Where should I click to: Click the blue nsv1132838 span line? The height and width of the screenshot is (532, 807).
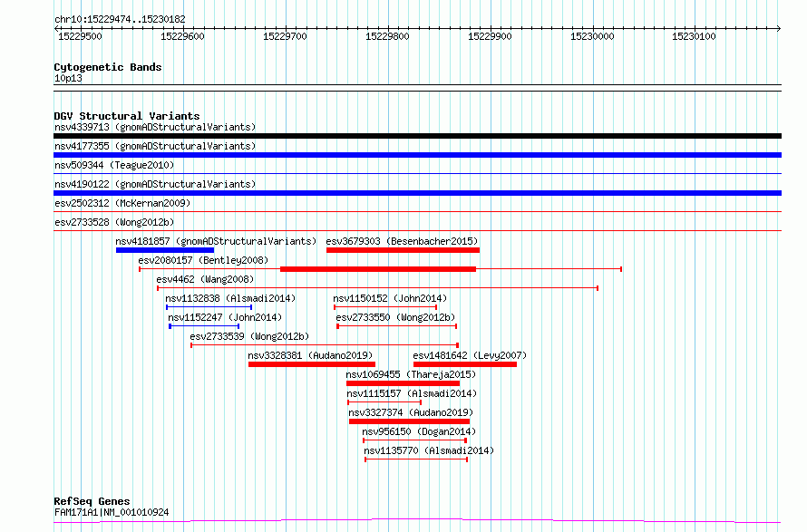point(209,307)
